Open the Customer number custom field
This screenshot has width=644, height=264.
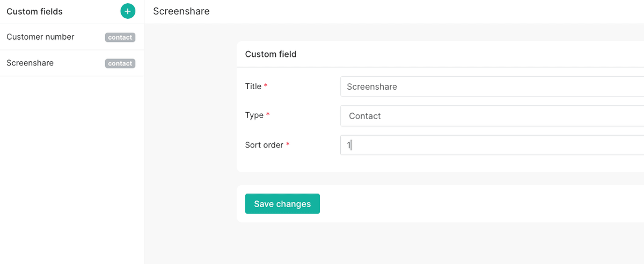[72, 37]
